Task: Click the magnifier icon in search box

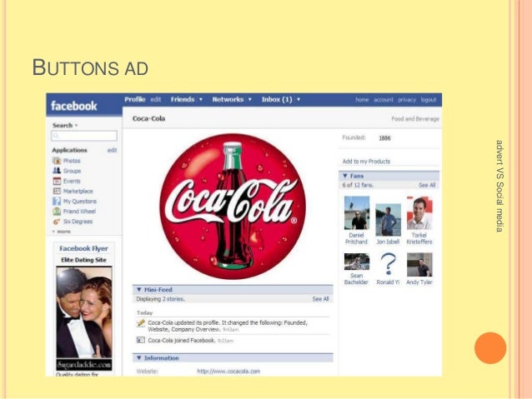Action: 57,136
